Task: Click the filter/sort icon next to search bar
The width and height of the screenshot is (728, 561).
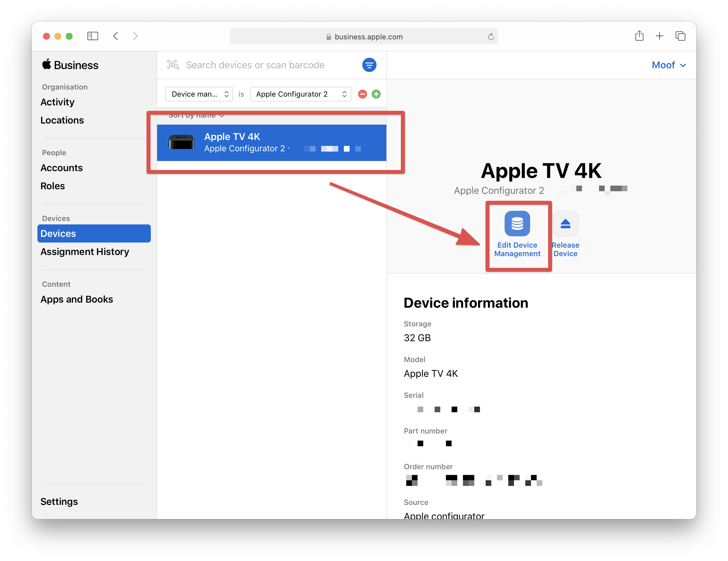Action: click(370, 65)
